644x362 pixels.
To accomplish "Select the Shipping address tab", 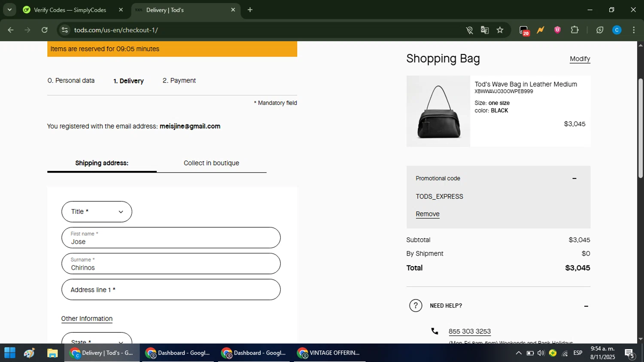I will [102, 163].
